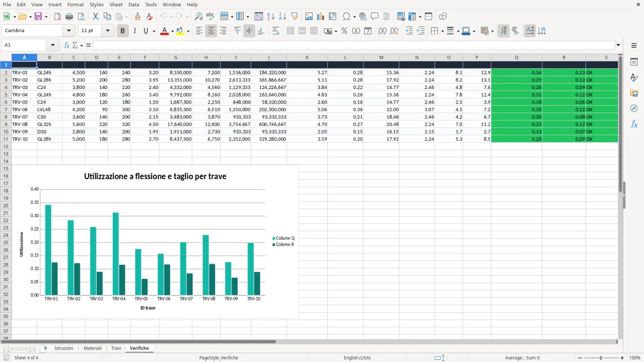Open sidebar settings menu
This screenshot has width=644, height=362.
634,46
